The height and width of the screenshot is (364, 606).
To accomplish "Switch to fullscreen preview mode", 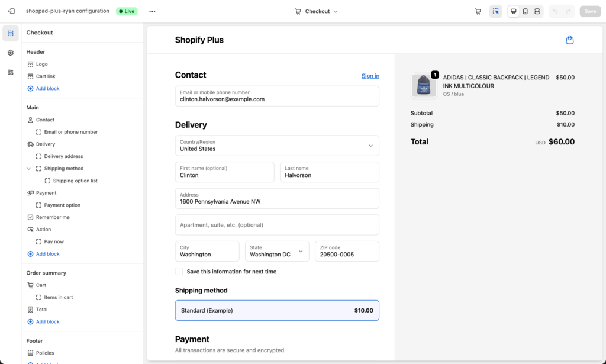I will pyautogui.click(x=537, y=11).
